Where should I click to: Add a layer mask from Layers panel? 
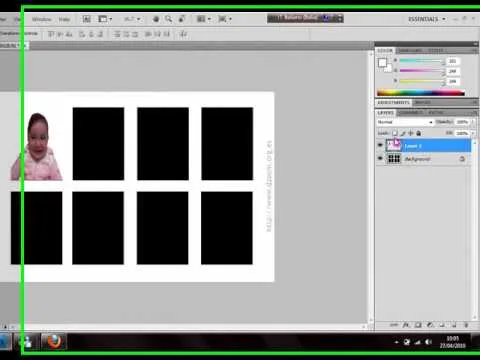(418, 325)
